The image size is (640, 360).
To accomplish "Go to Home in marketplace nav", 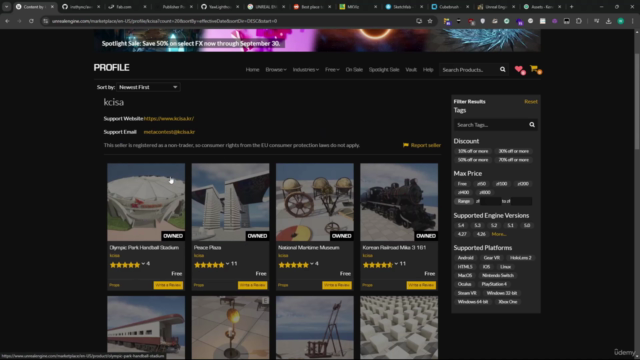I will (x=252, y=70).
